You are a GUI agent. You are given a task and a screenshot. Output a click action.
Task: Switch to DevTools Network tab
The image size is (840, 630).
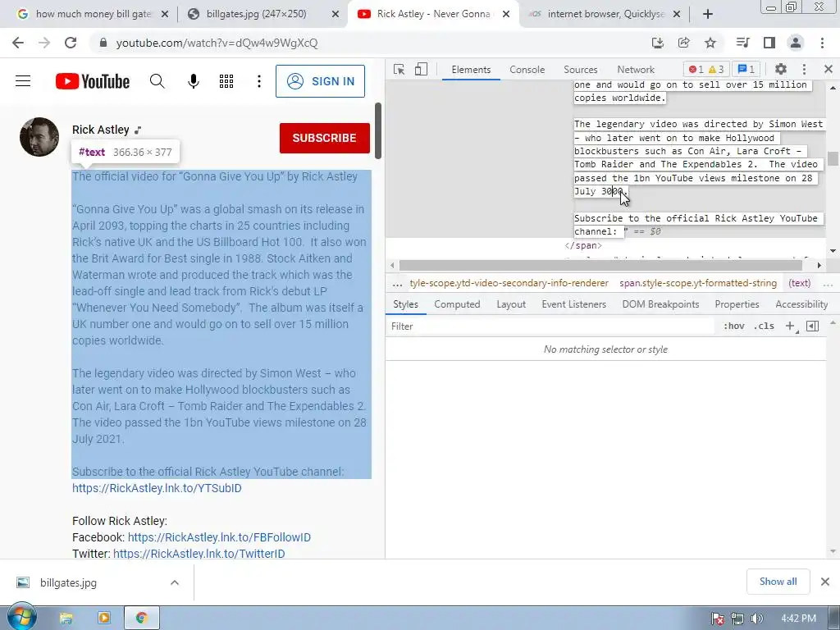[x=636, y=70]
